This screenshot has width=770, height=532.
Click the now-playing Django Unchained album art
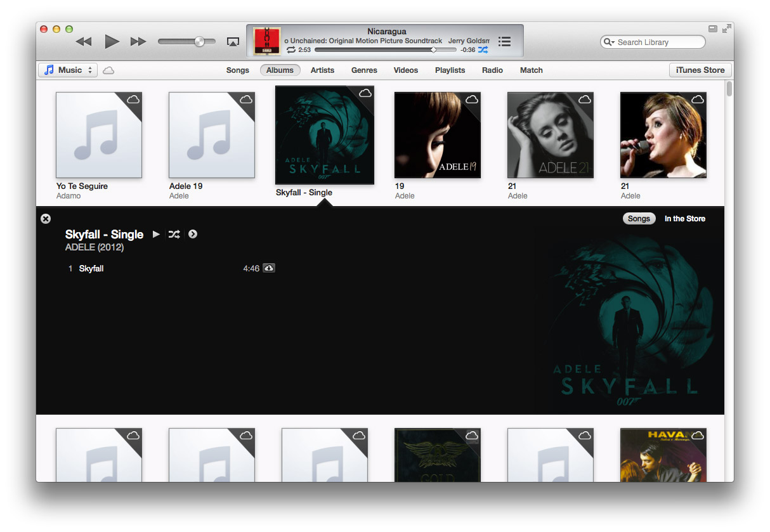[x=266, y=41]
